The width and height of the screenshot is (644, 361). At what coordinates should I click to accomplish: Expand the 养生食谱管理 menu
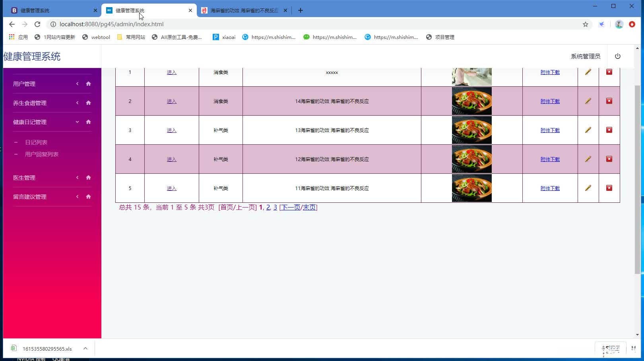[78, 103]
